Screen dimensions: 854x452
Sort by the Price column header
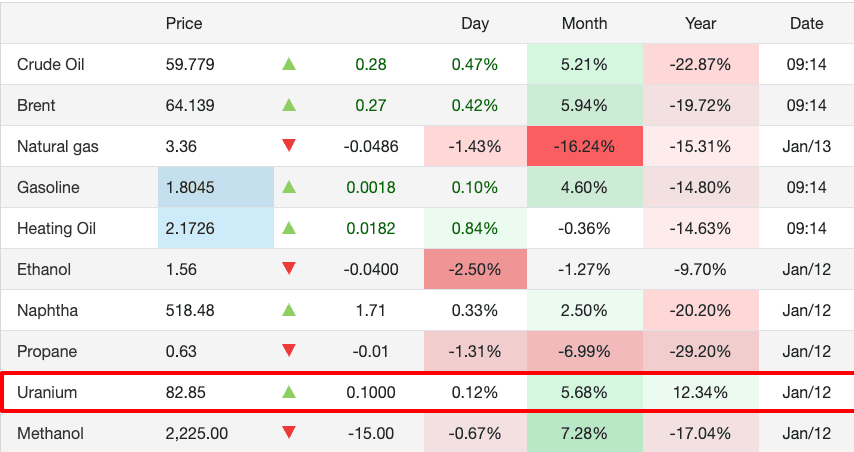click(184, 23)
